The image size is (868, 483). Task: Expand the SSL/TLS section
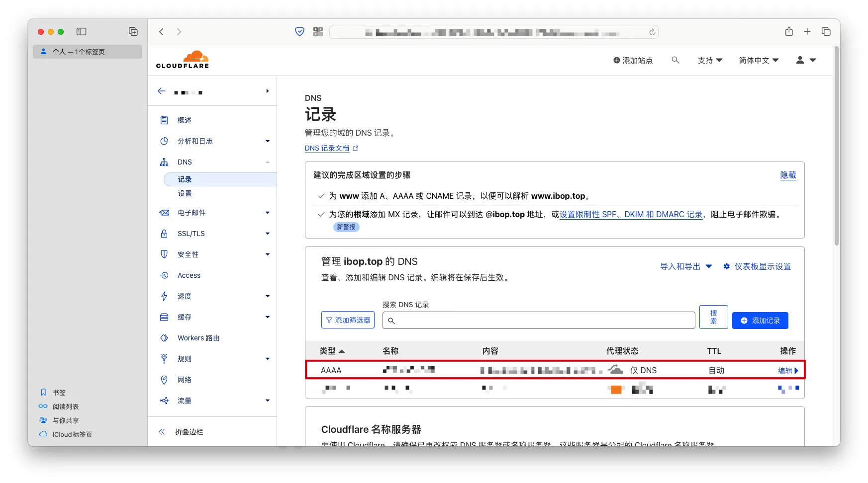tap(215, 234)
